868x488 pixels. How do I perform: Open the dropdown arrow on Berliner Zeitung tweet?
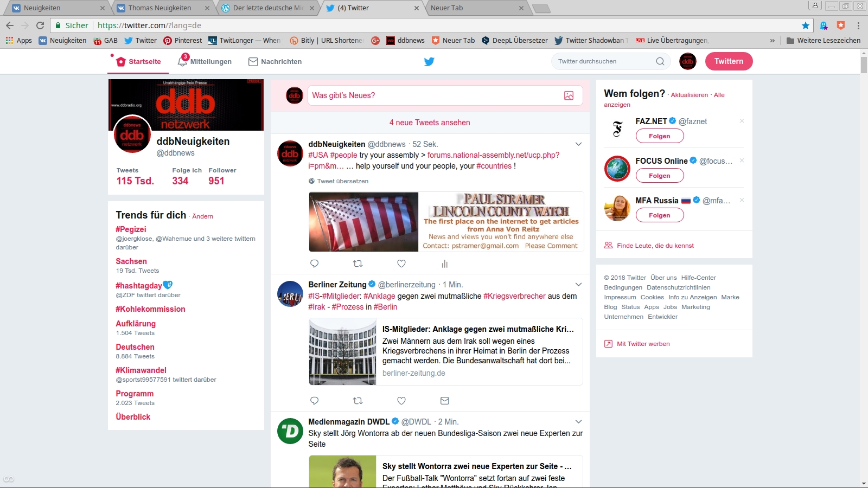pos(578,285)
